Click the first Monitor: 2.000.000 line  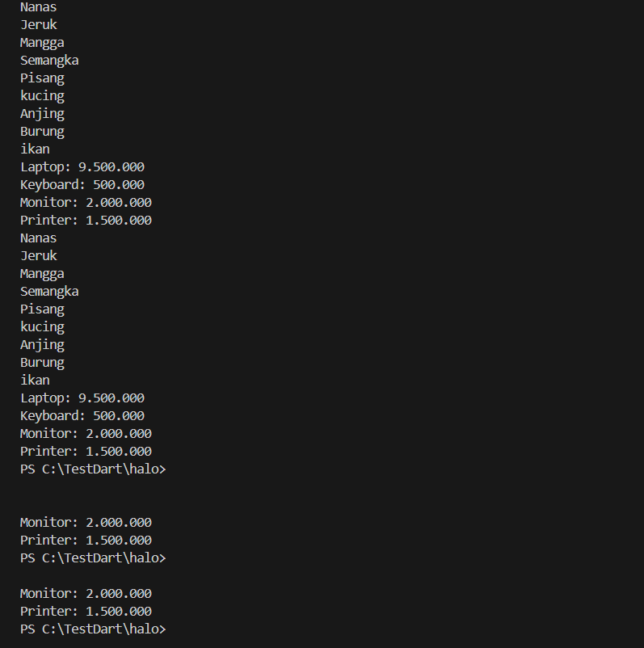86,203
